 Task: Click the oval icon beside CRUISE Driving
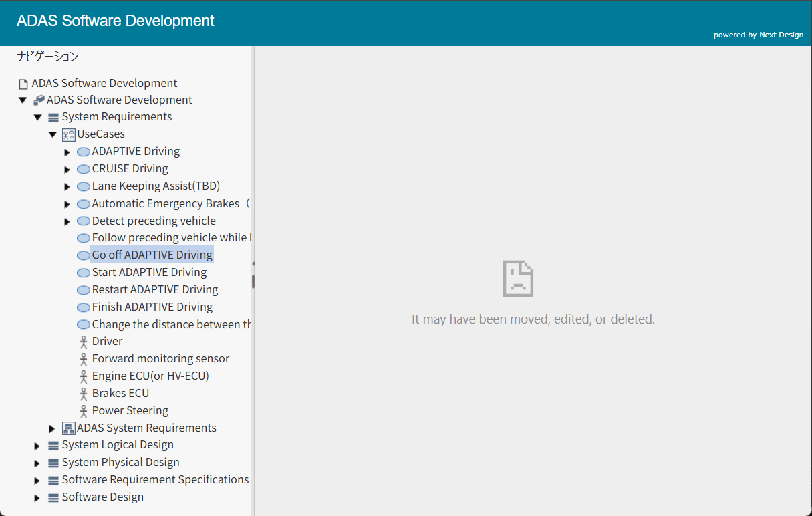[x=83, y=168]
